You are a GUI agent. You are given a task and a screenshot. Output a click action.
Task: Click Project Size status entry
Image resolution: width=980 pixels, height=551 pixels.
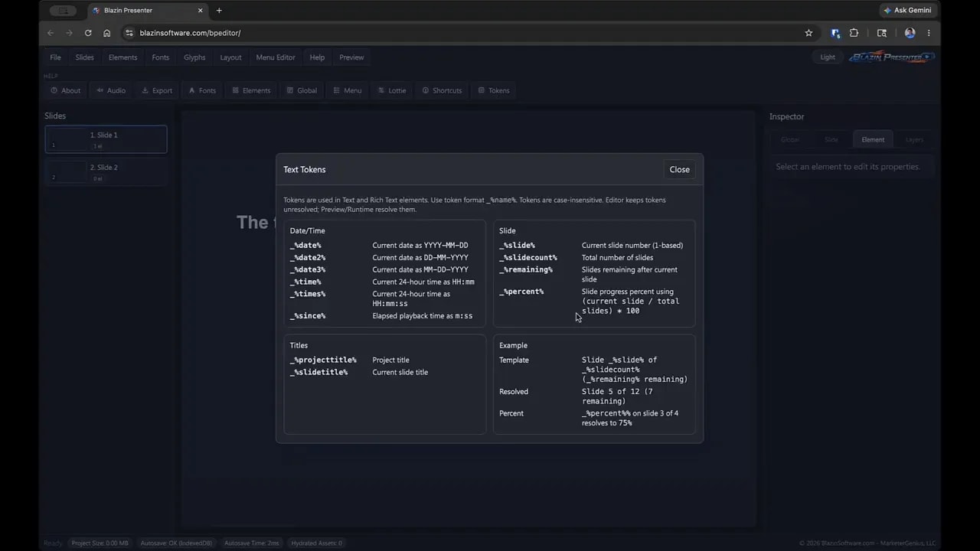pos(100,543)
